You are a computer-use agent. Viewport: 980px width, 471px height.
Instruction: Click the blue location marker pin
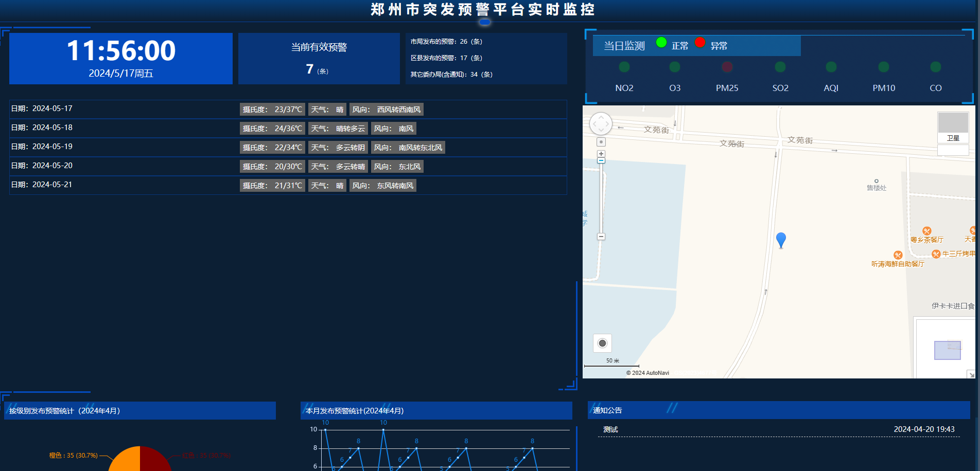781,240
